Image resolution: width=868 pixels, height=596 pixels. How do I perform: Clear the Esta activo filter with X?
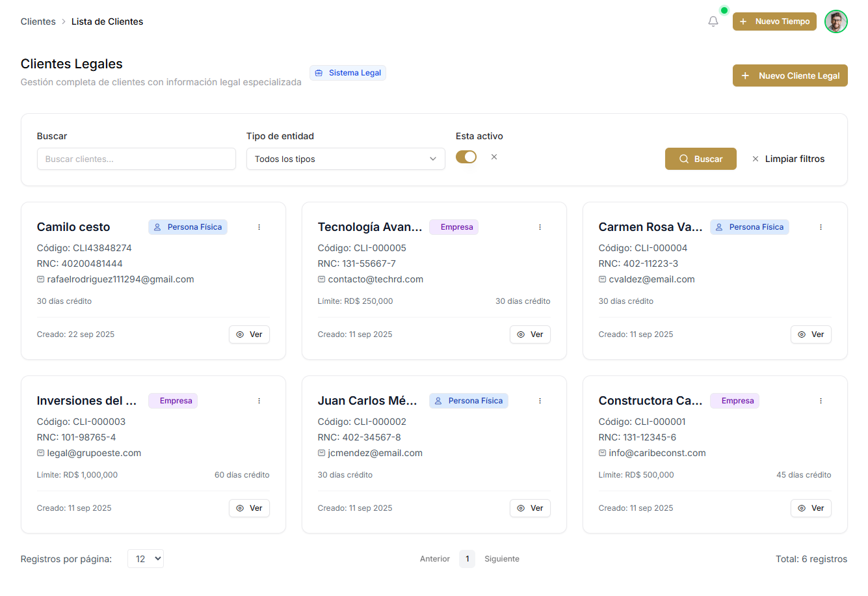[x=494, y=157]
